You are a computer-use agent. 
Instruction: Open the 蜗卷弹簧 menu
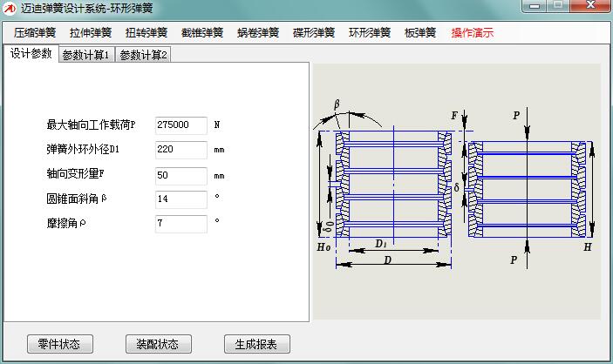click(258, 33)
